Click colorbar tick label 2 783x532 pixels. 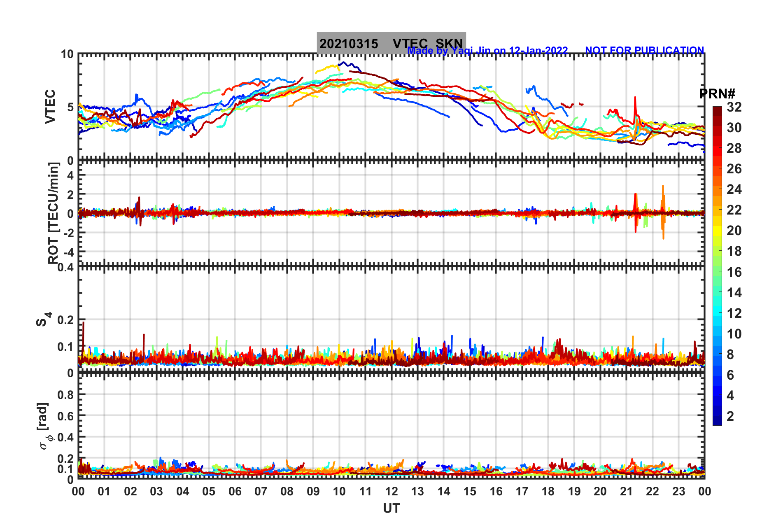point(730,416)
